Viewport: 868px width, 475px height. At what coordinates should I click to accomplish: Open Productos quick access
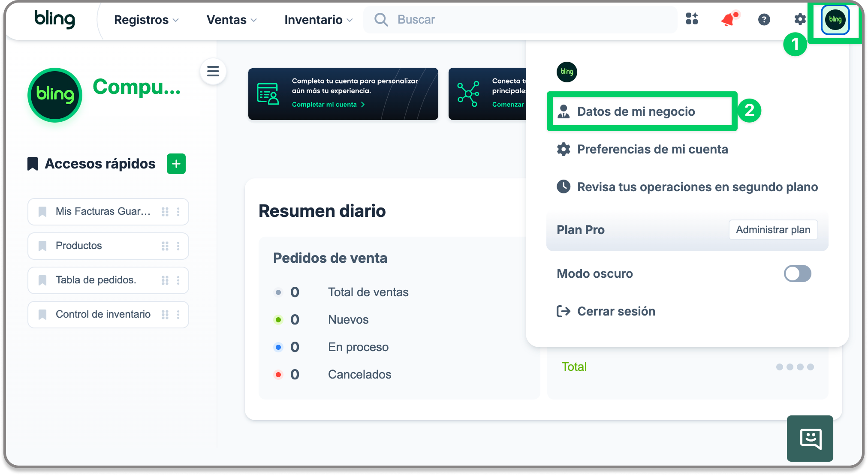tap(108, 246)
